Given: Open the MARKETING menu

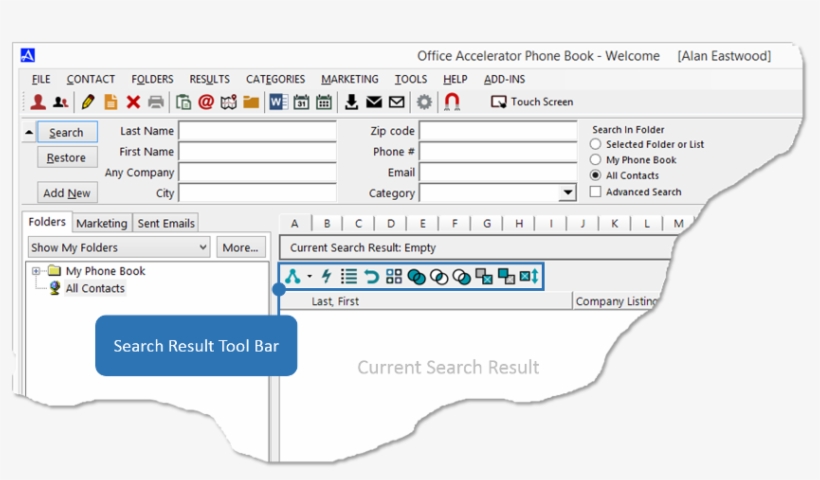Looking at the screenshot, I should coord(350,79).
